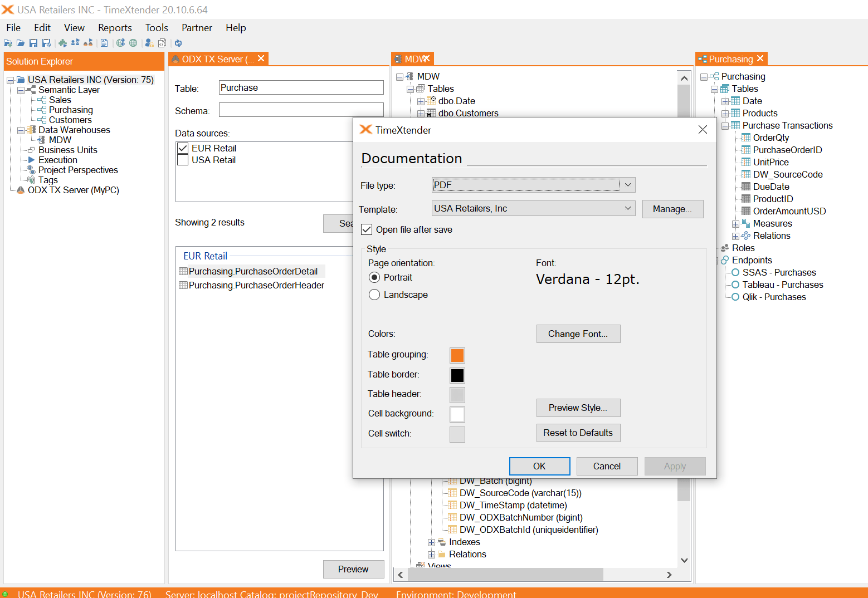868x598 pixels.
Task: Click the MDW horizontal scrollbar right arrow
Action: pos(669,575)
